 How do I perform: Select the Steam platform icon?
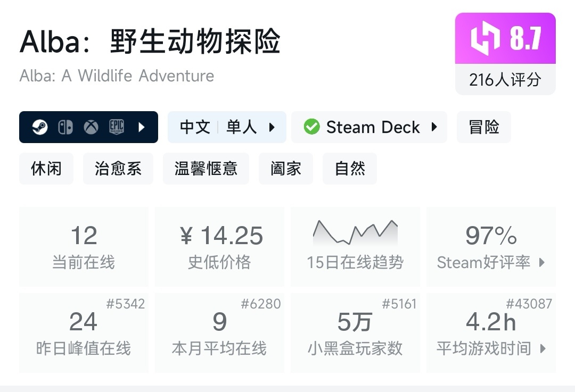coord(39,127)
